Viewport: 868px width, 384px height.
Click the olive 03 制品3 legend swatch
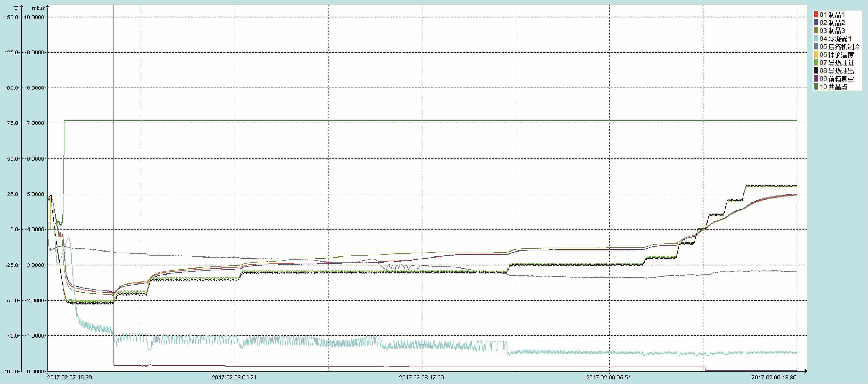816,31
